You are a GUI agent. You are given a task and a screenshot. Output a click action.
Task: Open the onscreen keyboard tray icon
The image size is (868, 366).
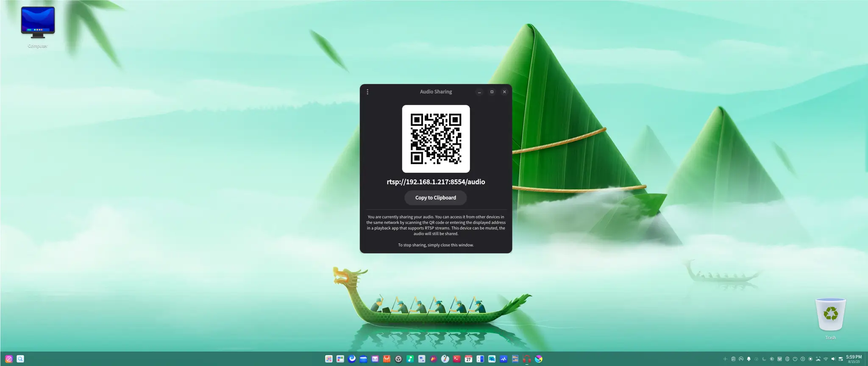tap(779, 359)
